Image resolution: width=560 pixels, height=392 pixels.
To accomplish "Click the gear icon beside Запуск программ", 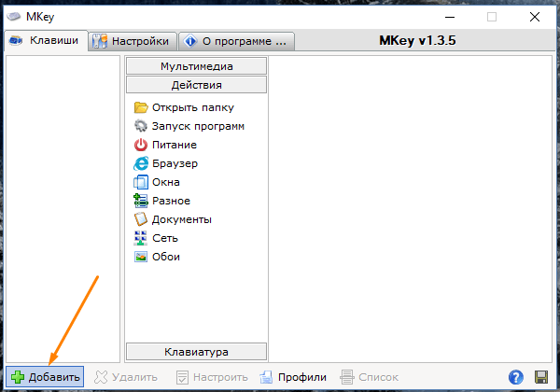I will 141,126.
